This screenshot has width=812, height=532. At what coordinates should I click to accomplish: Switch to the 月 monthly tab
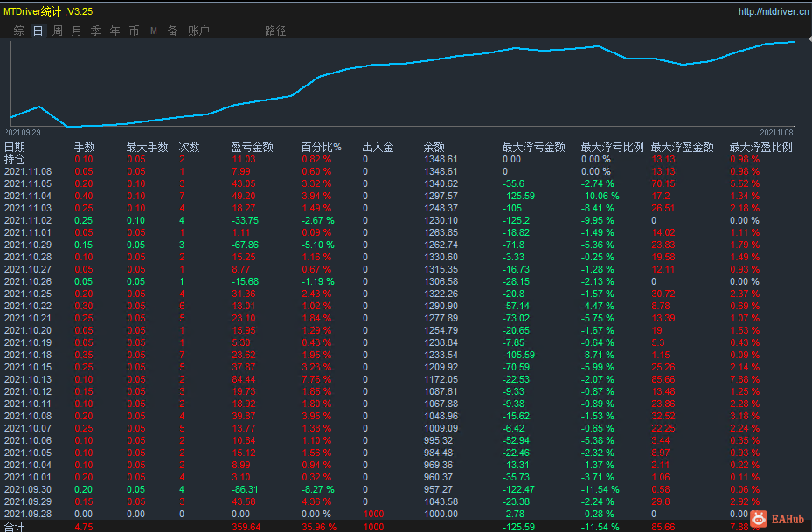click(77, 31)
